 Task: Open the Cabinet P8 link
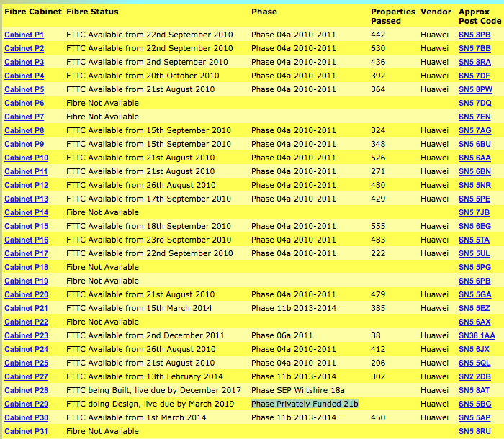(x=24, y=130)
